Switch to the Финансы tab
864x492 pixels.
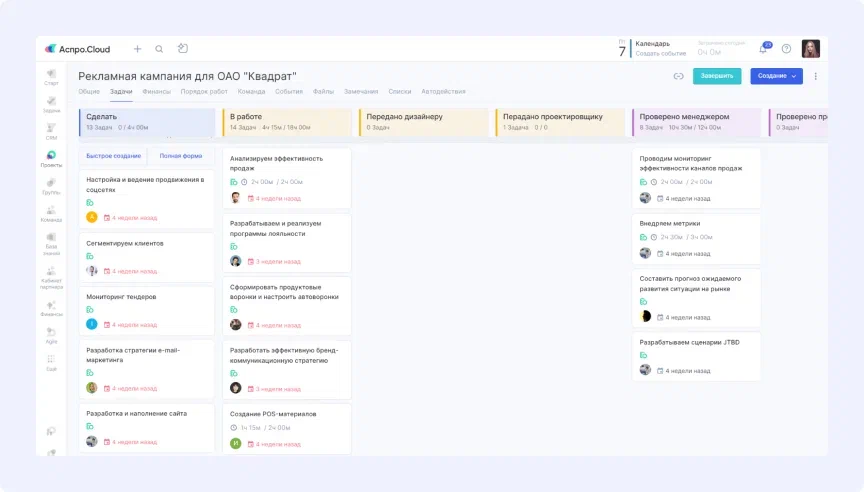(157, 91)
